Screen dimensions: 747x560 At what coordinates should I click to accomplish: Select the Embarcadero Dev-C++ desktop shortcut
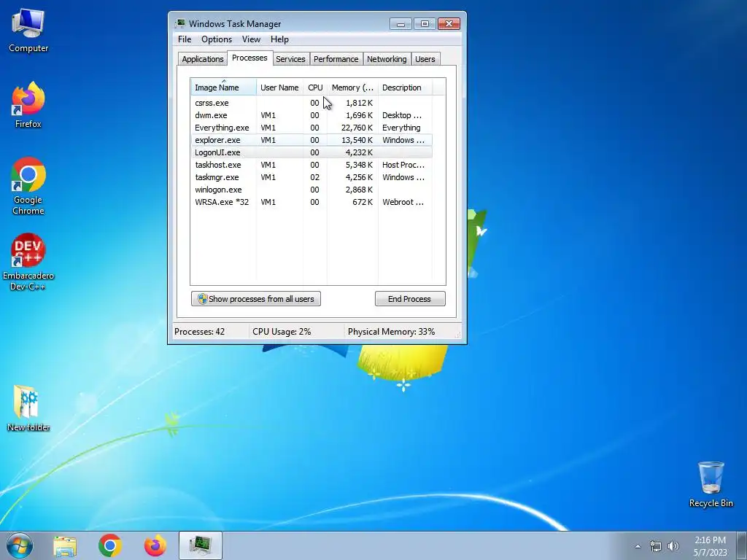click(28, 262)
